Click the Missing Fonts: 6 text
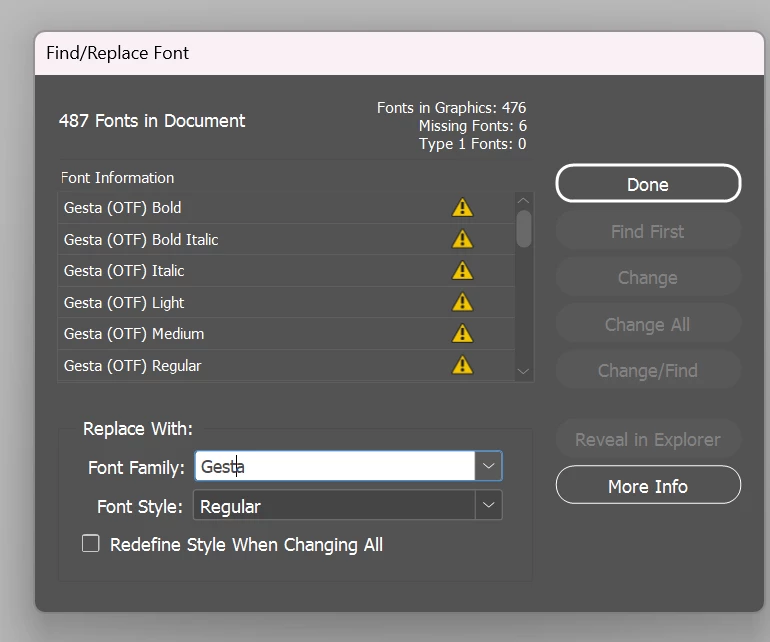This screenshot has width=770, height=642. pyautogui.click(x=472, y=126)
